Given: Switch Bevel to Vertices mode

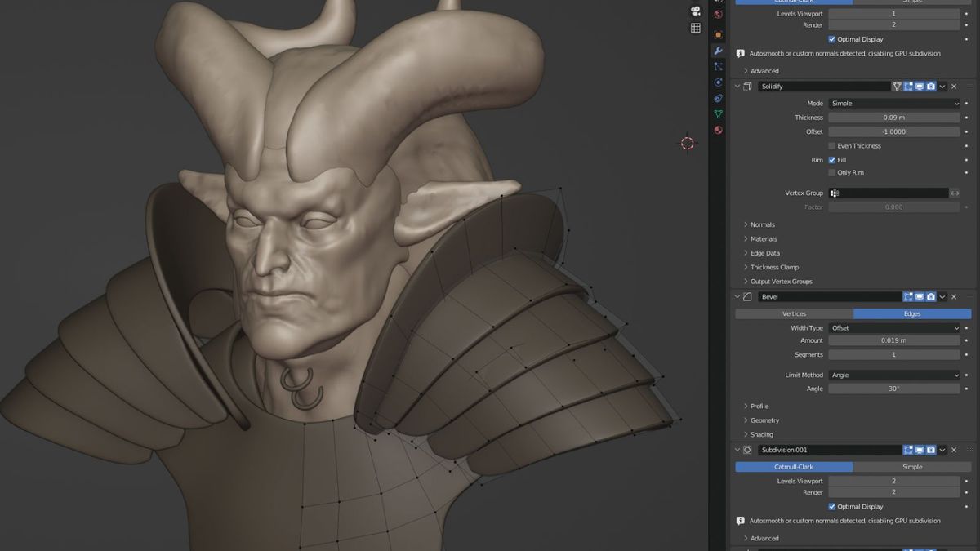Looking at the screenshot, I should (x=793, y=313).
